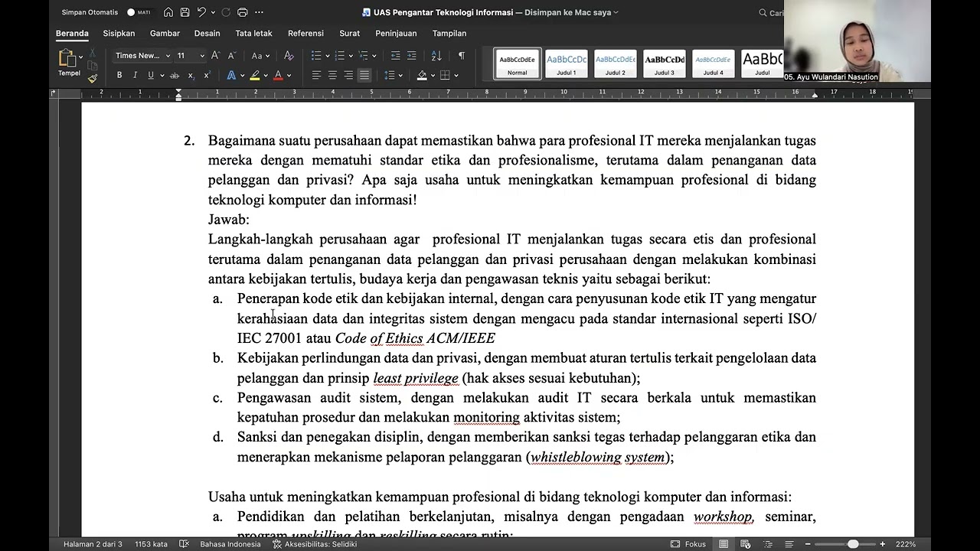Open the Tampilan tab
The image size is (980, 551).
pyautogui.click(x=449, y=34)
